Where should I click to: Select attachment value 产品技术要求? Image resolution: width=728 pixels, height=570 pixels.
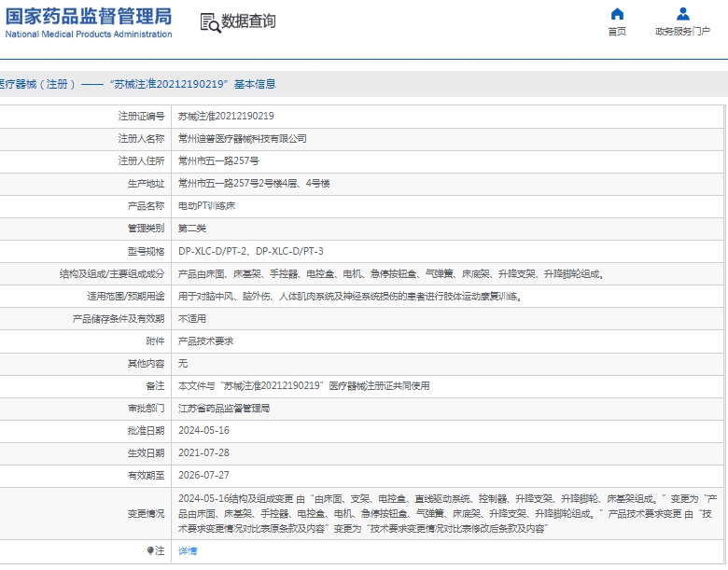click(x=205, y=341)
